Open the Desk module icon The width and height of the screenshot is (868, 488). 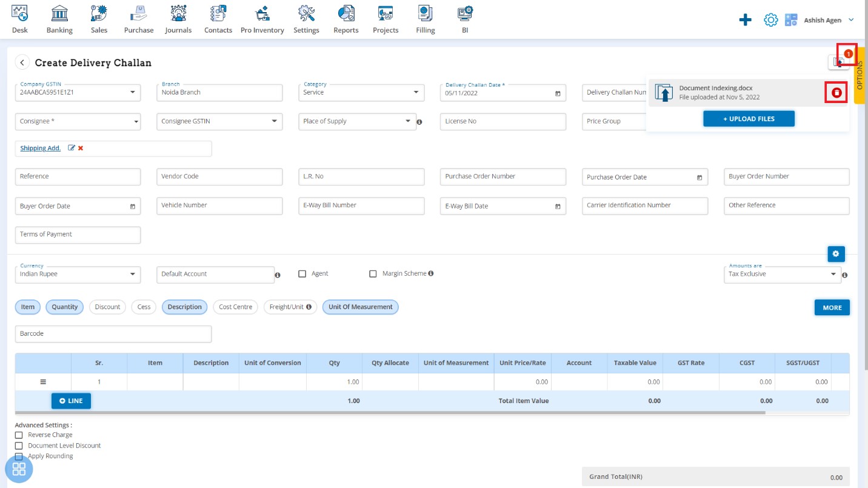20,13
